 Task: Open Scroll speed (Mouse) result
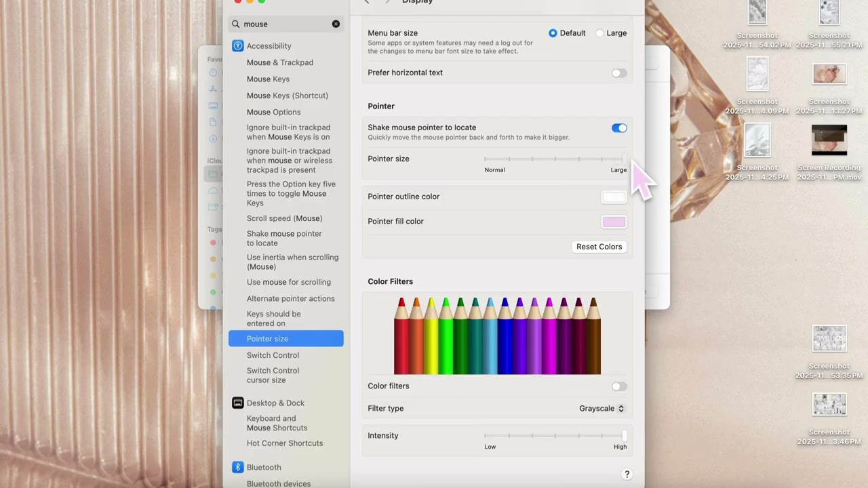click(285, 218)
